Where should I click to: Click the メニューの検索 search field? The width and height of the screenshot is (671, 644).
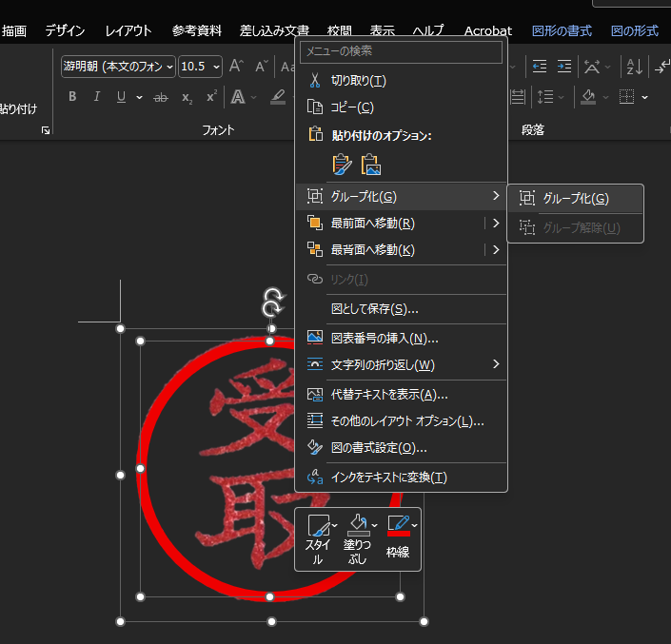click(401, 51)
